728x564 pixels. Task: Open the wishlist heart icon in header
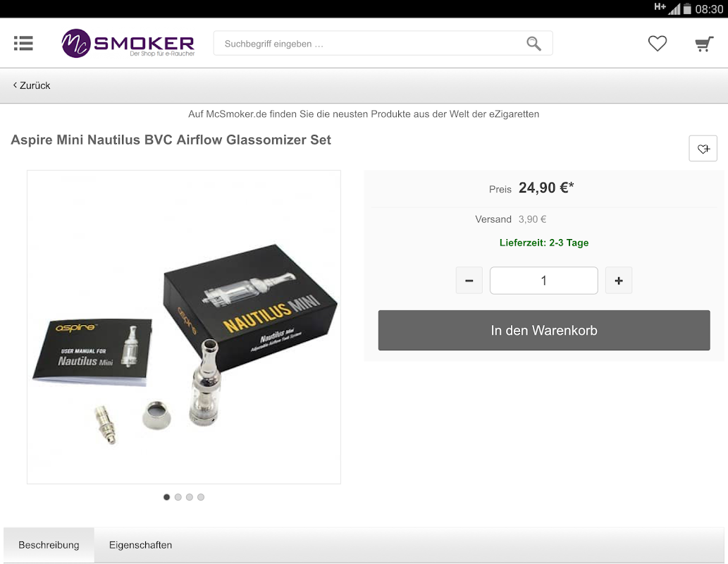[x=657, y=44]
